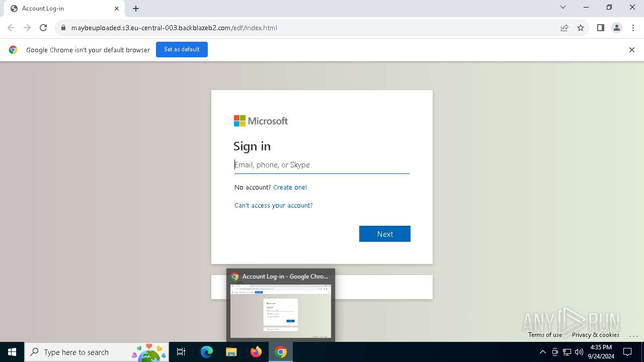
Task: Open Can't access your account link
Action: coord(273,205)
